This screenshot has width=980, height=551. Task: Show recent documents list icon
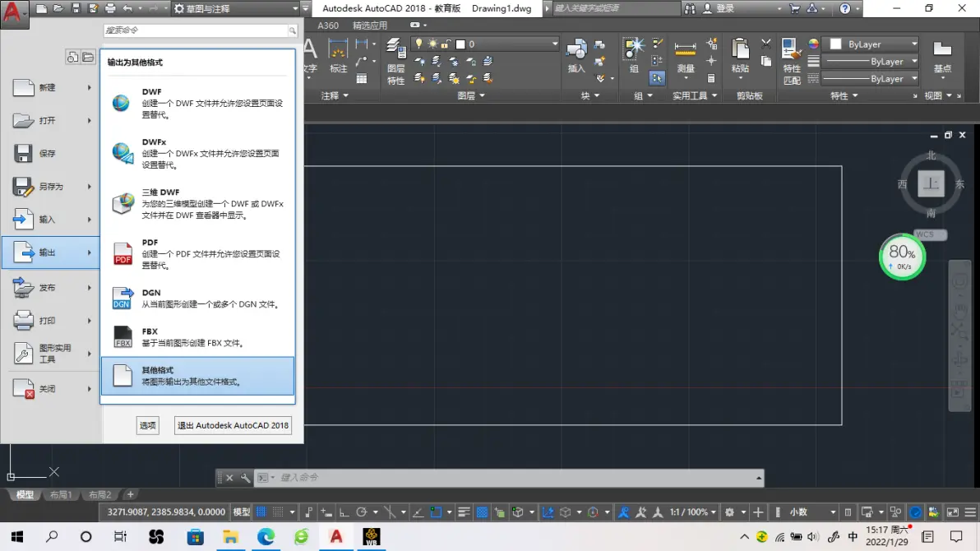(x=72, y=58)
